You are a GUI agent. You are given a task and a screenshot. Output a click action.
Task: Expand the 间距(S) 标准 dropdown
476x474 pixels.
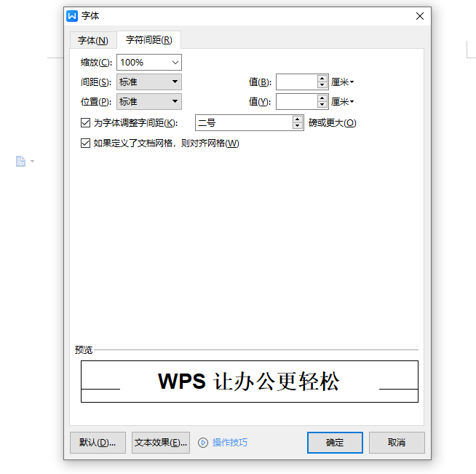click(x=149, y=82)
